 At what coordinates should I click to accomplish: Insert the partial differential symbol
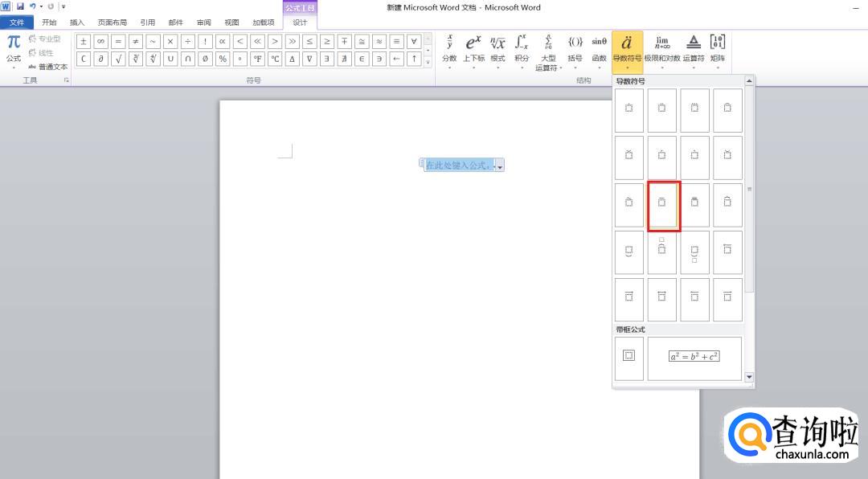(x=100, y=59)
